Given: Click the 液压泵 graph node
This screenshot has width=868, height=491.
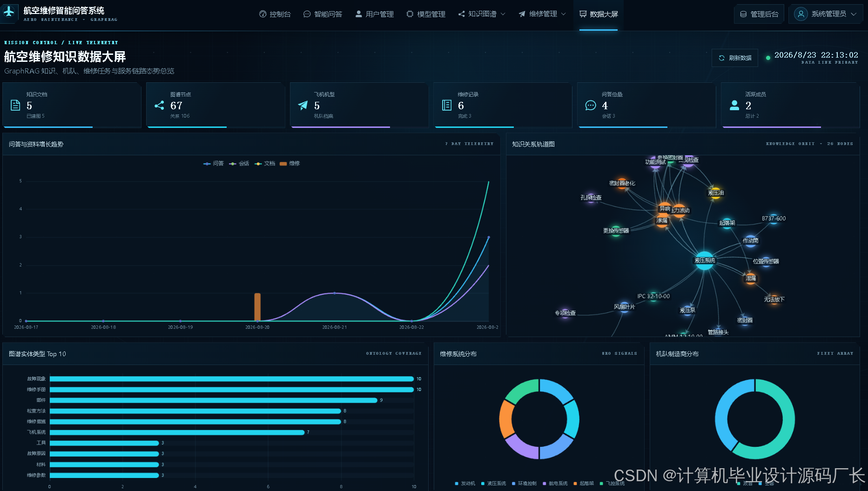Looking at the screenshot, I should (687, 310).
